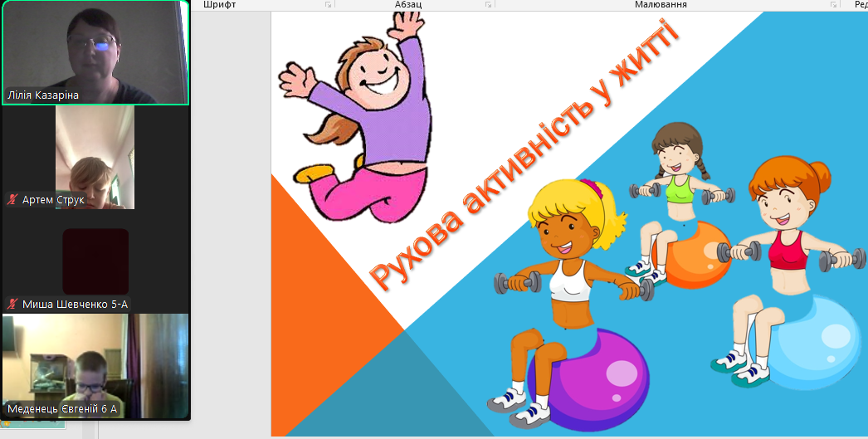The image size is (868, 439).
Task: Select Меденець Євгеній's video tile
Action: (95, 366)
